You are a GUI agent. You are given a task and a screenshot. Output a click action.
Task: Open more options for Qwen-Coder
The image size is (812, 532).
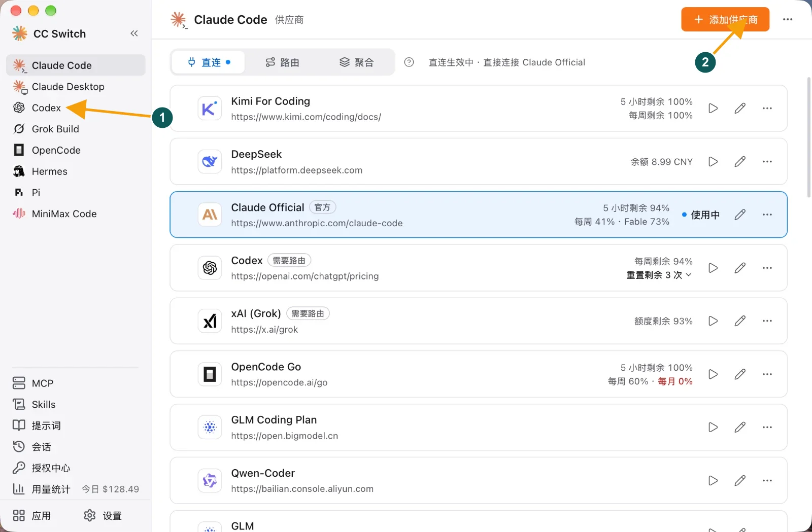[767, 480]
